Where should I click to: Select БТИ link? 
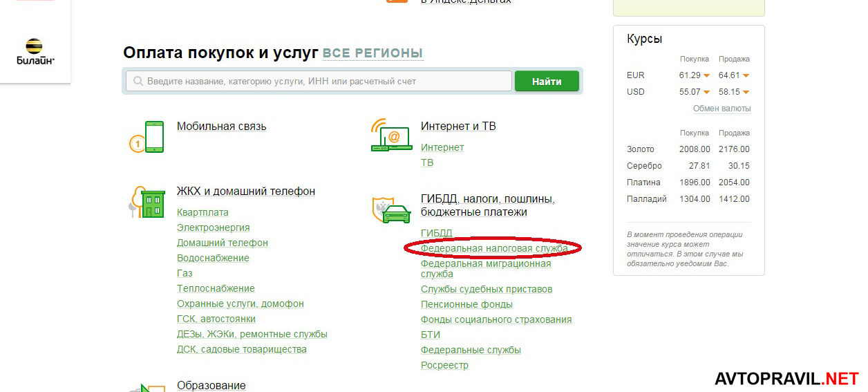(x=431, y=335)
